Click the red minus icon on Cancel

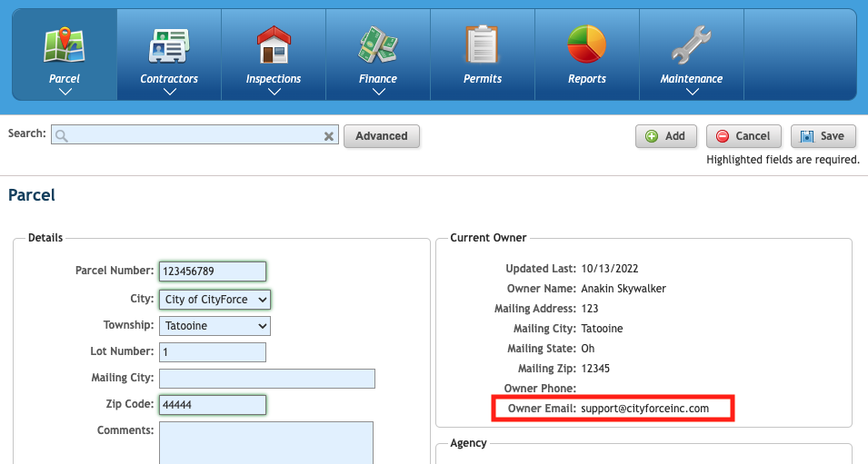(x=723, y=136)
